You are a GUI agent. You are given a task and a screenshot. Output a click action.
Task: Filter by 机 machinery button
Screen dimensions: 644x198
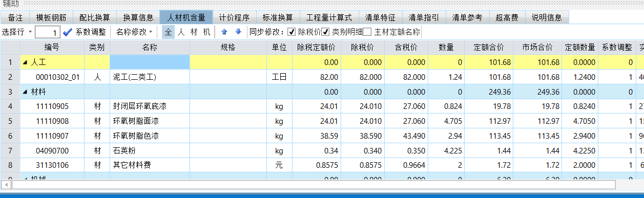coord(206,32)
